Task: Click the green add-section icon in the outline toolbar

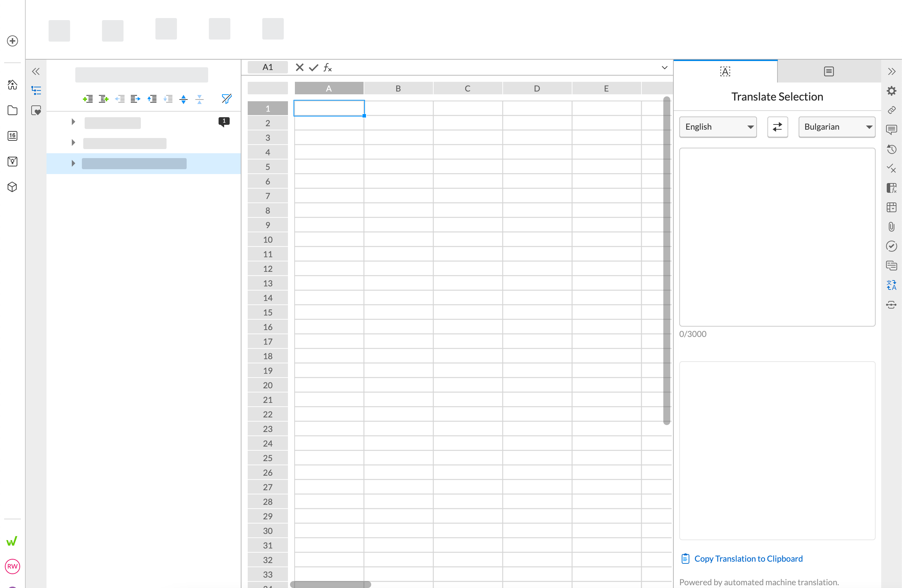Action: coord(88,99)
